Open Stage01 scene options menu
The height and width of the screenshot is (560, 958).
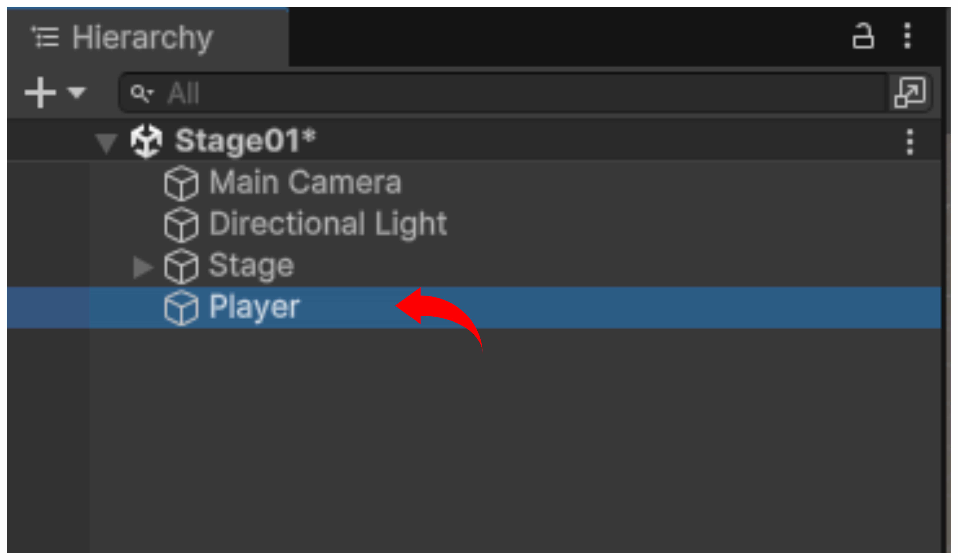coord(910,142)
